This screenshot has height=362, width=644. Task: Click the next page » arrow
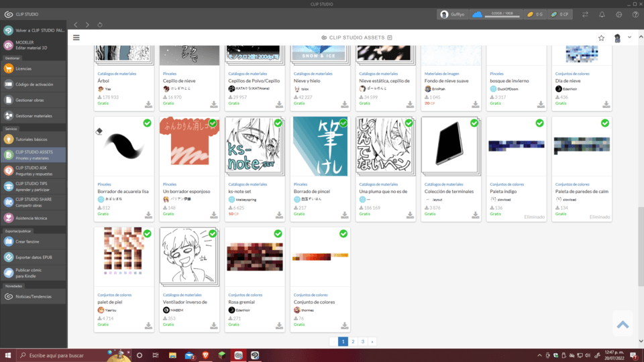click(x=372, y=341)
